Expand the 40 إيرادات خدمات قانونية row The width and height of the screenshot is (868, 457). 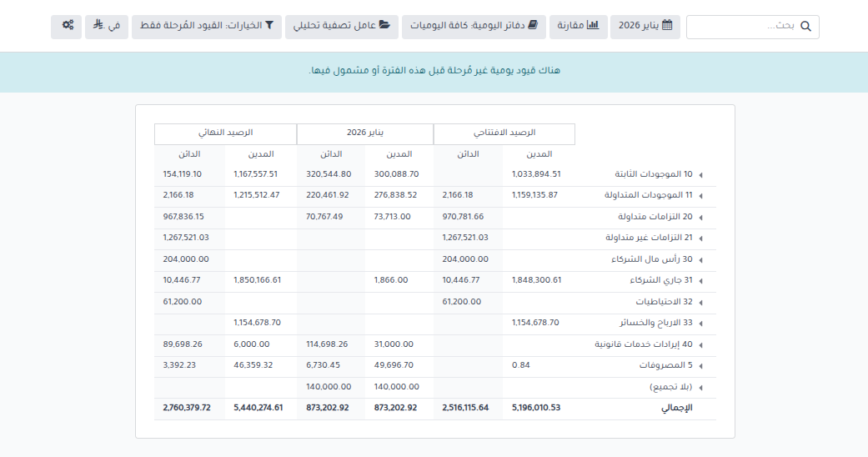click(x=700, y=345)
